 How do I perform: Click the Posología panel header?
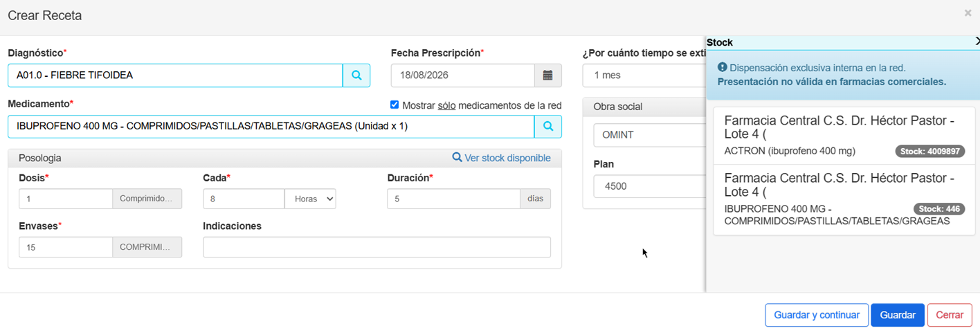(284, 158)
